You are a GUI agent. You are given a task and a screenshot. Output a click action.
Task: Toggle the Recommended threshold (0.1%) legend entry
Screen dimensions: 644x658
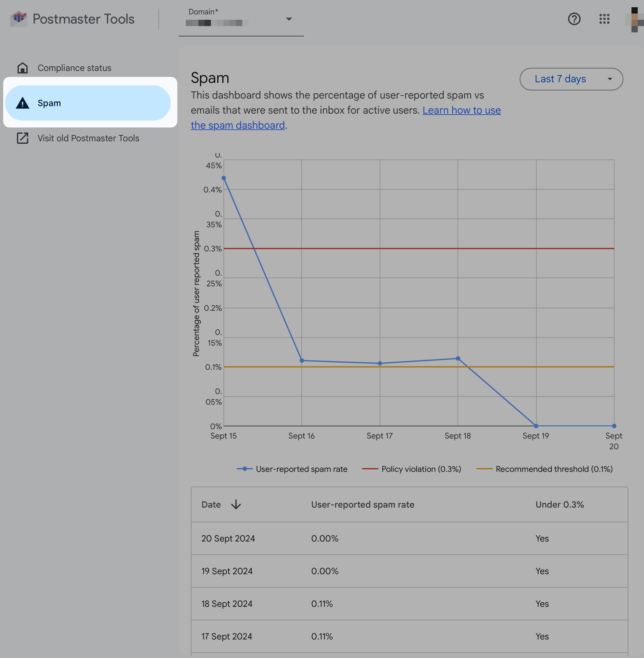(x=554, y=469)
